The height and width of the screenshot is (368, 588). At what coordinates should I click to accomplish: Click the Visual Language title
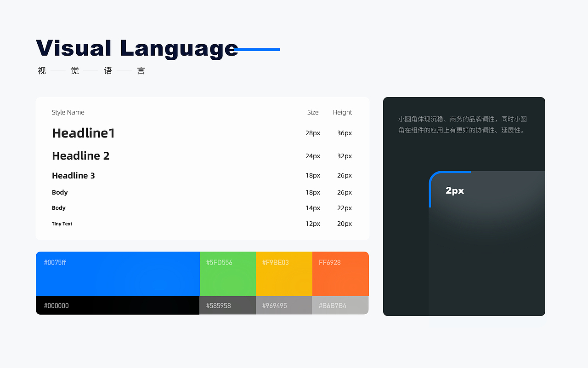tap(137, 49)
